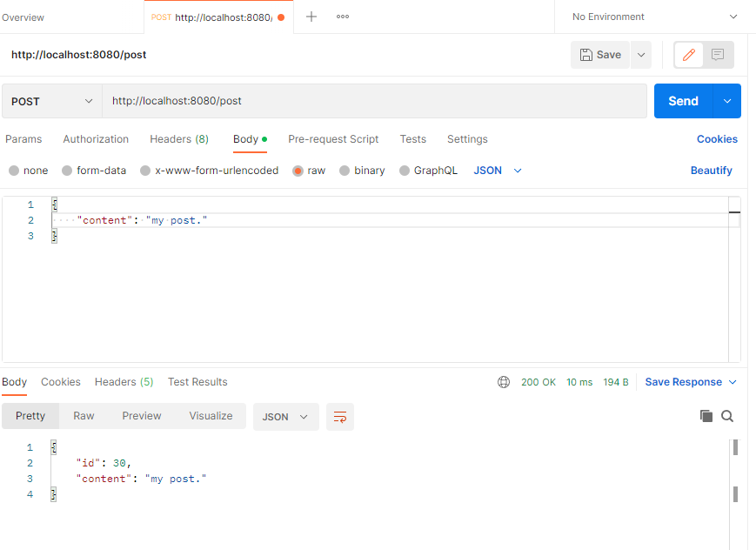The width and height of the screenshot is (756, 550).
Task: Show the Preview response view
Action: 142,416
